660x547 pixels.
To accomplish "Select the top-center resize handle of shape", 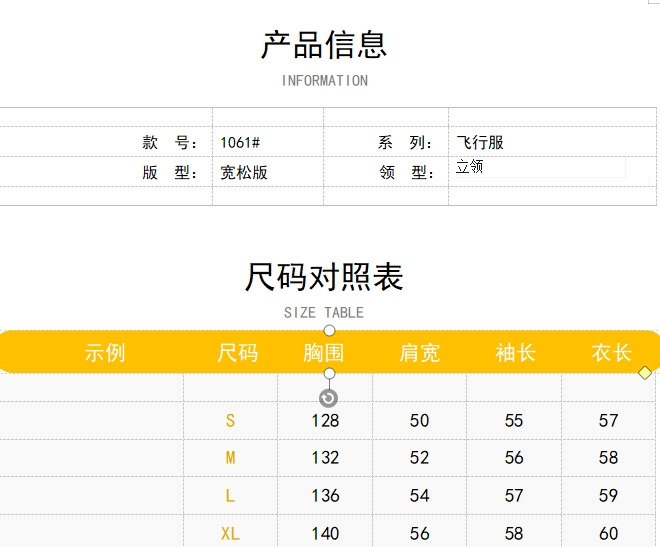I will 329,331.
